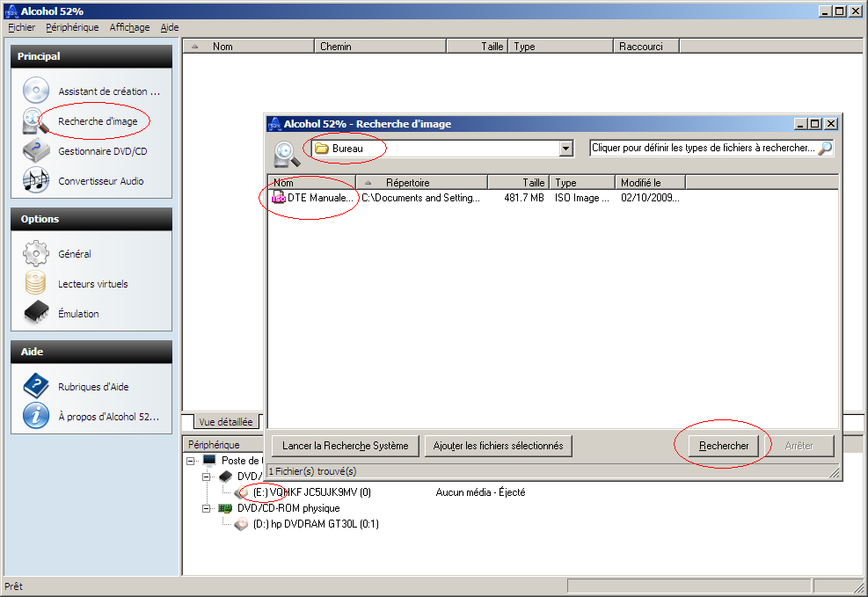Open the Fichier menu
This screenshot has width=868, height=597.
pyautogui.click(x=22, y=27)
